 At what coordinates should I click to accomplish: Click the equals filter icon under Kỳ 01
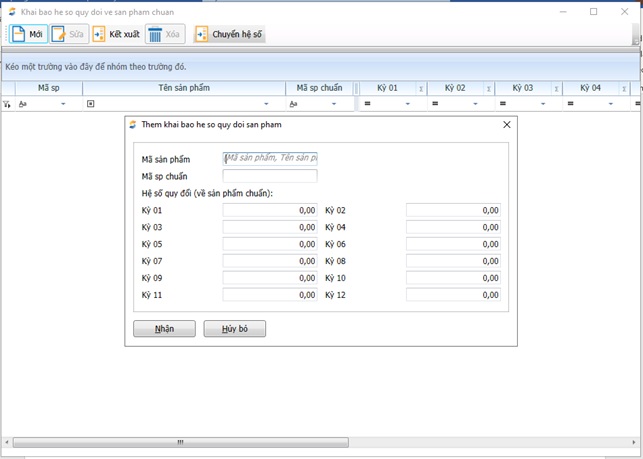coord(367,104)
